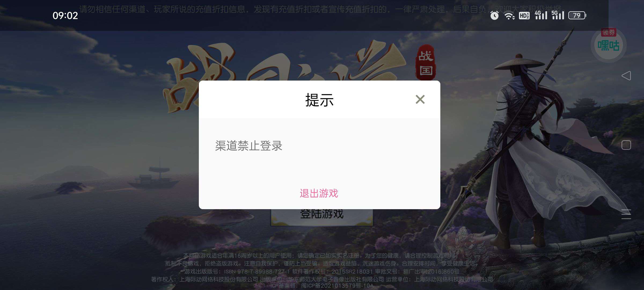Tap the 领券 red badge
The height and width of the screenshot is (290, 644).
(x=608, y=32)
